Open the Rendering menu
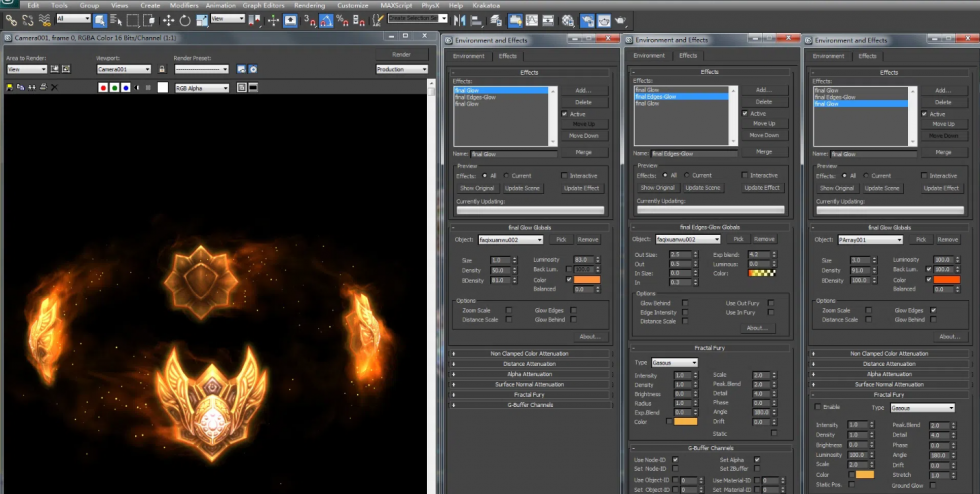Viewport: 980px width, 494px height. point(309,5)
